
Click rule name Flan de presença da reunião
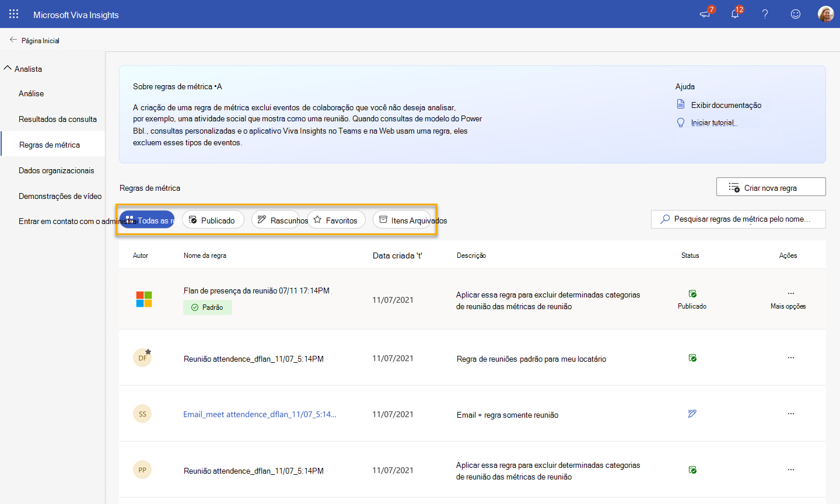click(257, 290)
